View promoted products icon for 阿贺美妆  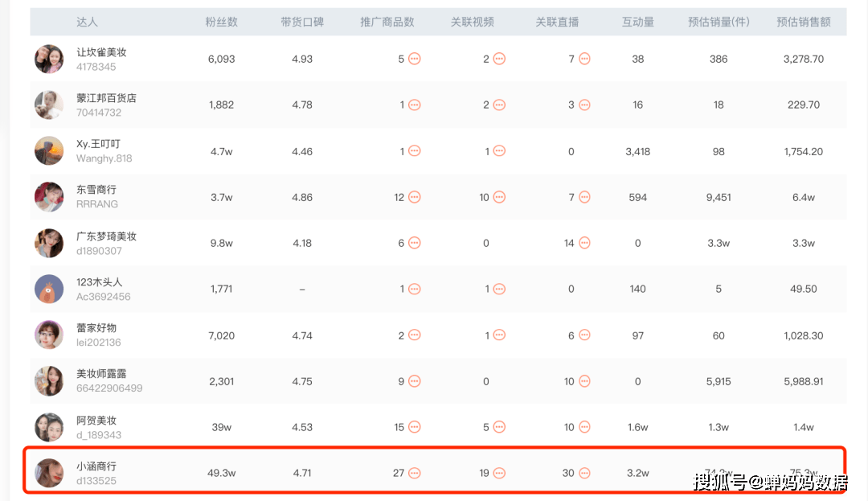414,427
